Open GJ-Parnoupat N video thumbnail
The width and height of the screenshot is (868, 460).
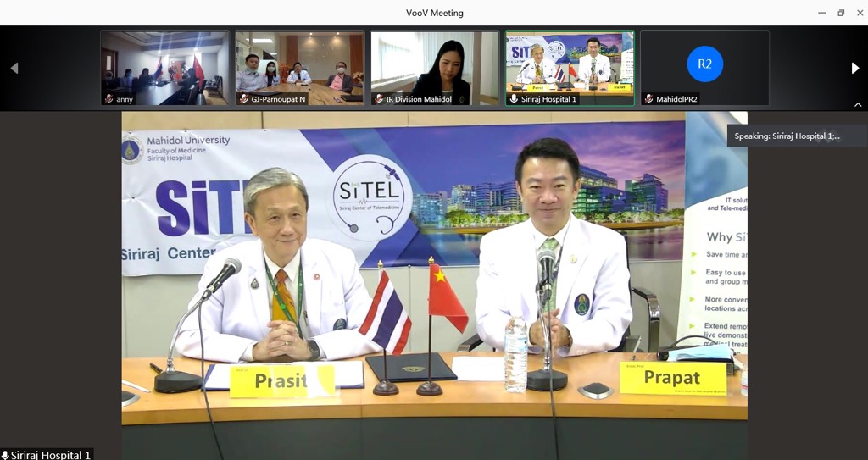coord(300,68)
